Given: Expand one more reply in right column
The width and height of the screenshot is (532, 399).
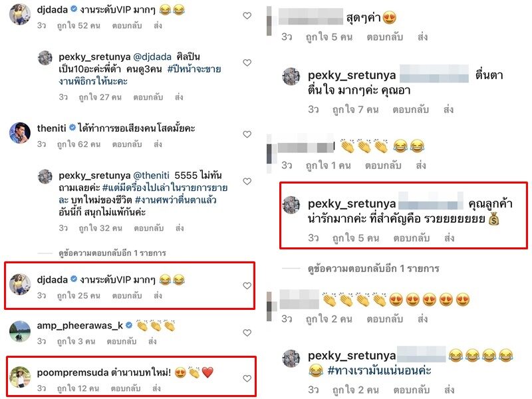Looking at the screenshot, I should click(x=373, y=269).
